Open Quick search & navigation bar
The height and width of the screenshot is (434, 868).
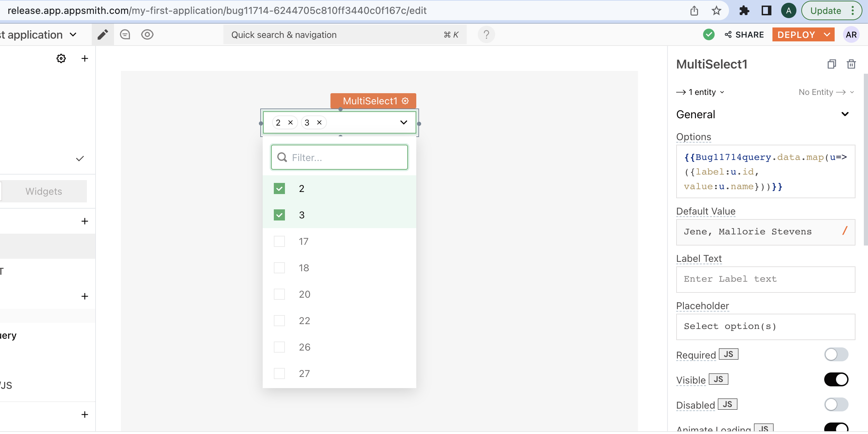[345, 34]
